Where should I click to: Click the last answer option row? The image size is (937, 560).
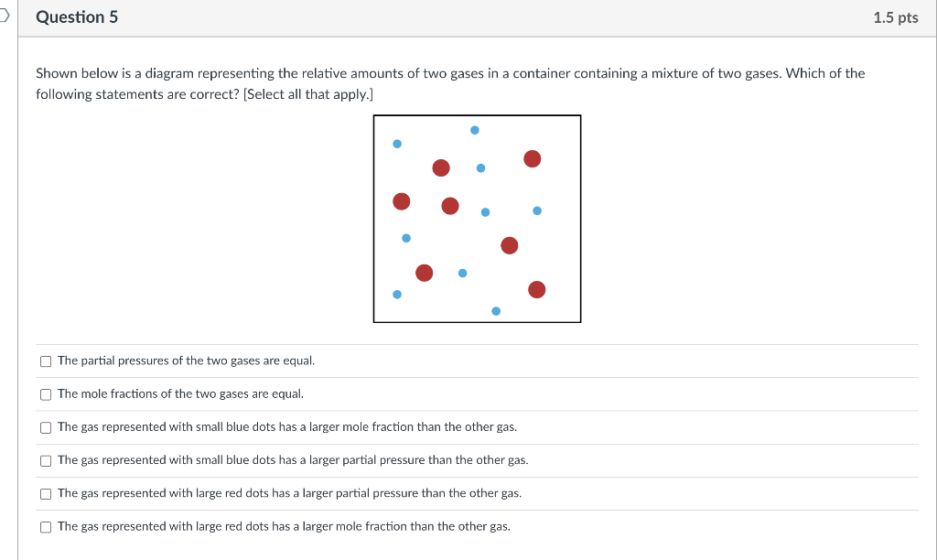[x=284, y=526]
